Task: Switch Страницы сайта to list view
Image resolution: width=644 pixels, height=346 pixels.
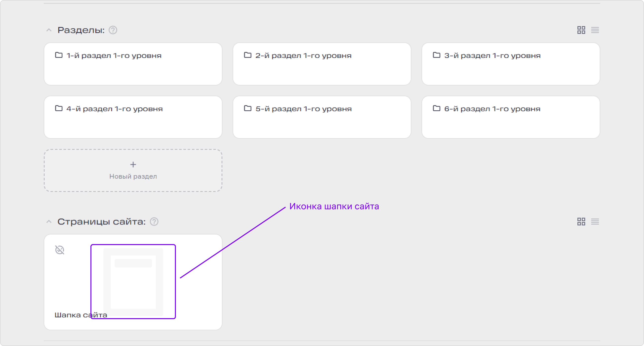Action: click(595, 222)
